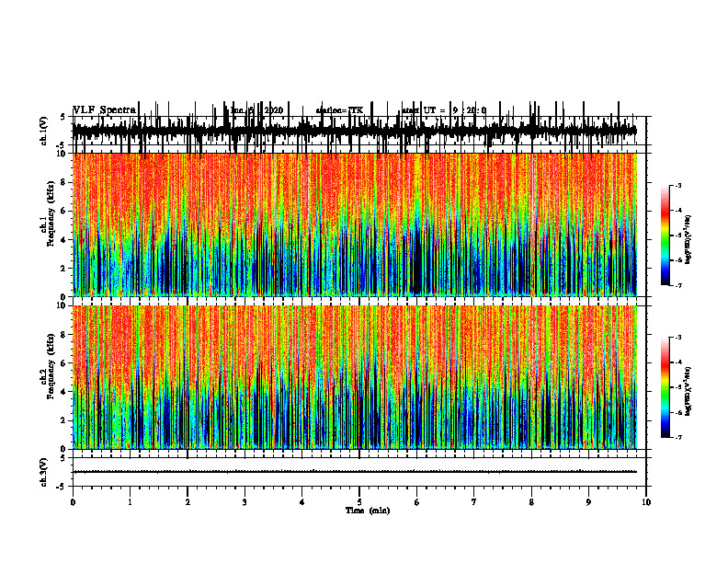The width and height of the screenshot is (728, 563).
Task: Click the 2020 date text in header
Action: (274, 110)
